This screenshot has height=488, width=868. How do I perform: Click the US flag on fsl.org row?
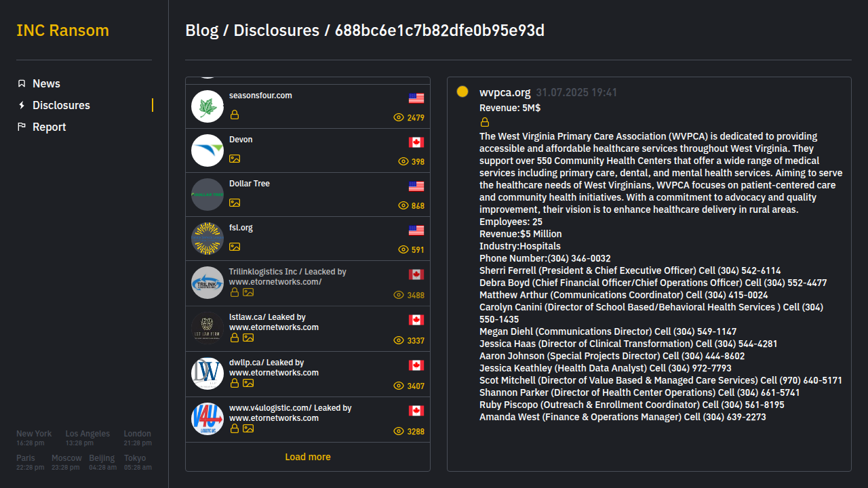click(x=416, y=230)
